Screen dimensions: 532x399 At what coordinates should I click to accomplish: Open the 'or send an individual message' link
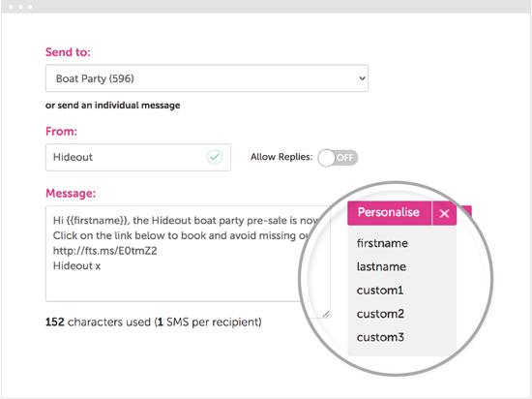[x=112, y=106]
